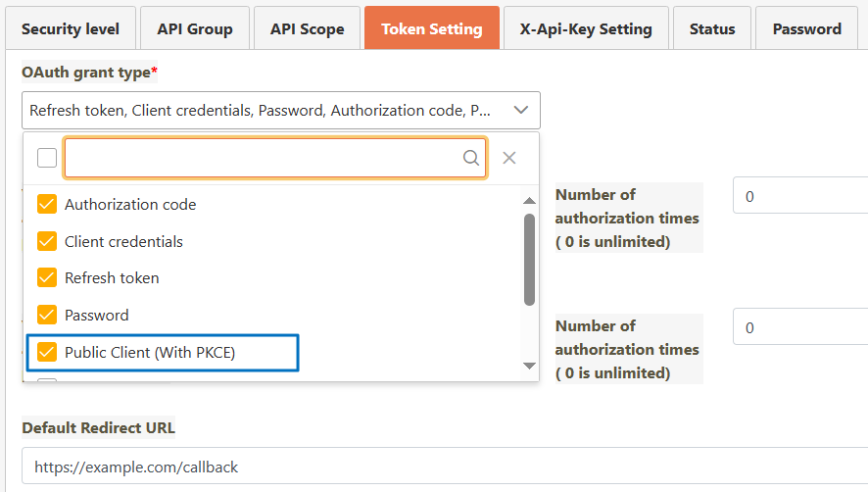Toggle Public Client (With PKCE) checkbox

pyautogui.click(x=47, y=352)
